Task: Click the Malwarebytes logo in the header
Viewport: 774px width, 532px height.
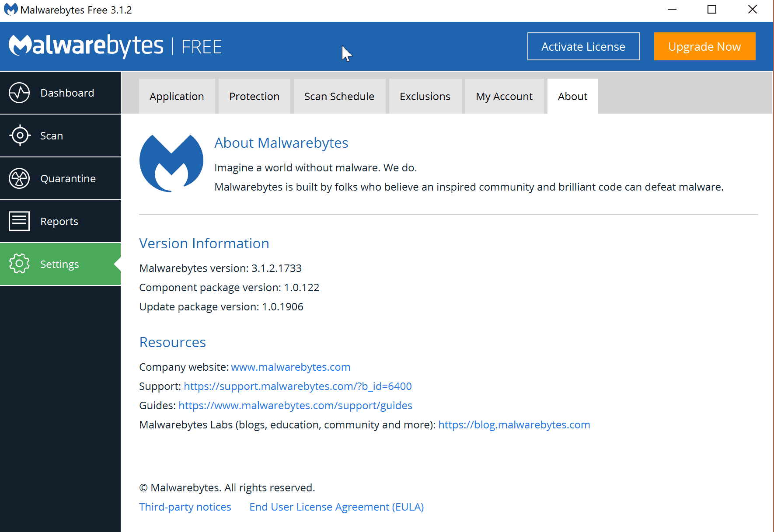Action: [x=86, y=46]
